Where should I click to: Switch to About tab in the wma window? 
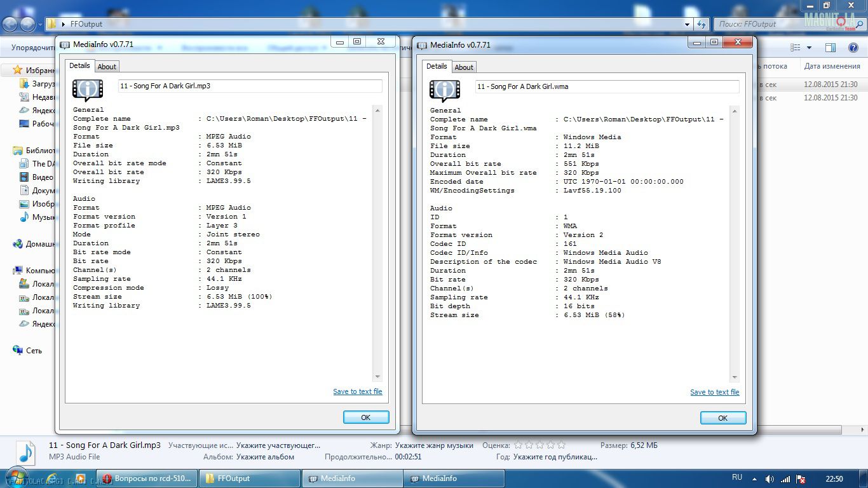pos(464,67)
